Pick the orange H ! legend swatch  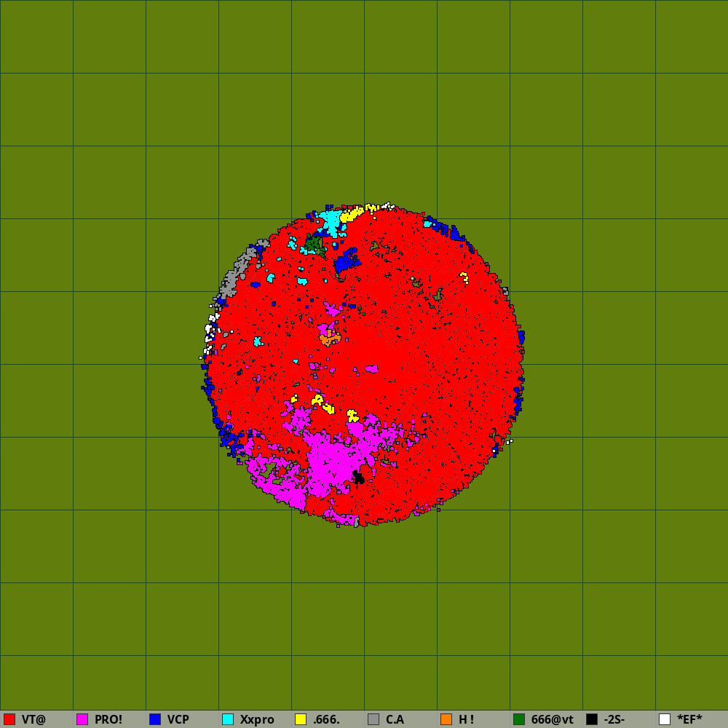[x=446, y=719]
